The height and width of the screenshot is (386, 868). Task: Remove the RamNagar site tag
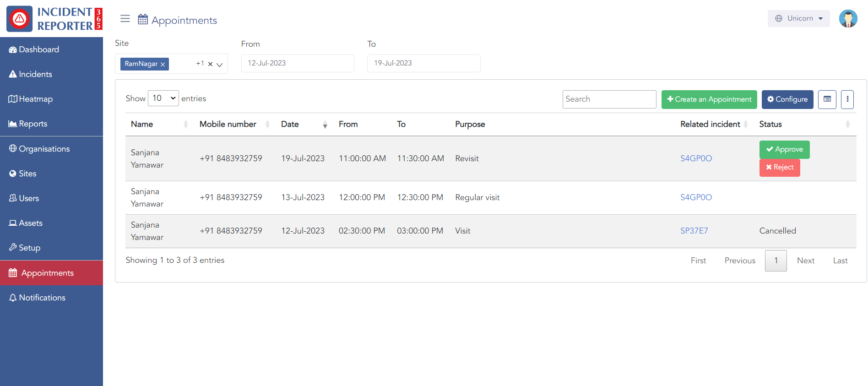click(163, 65)
